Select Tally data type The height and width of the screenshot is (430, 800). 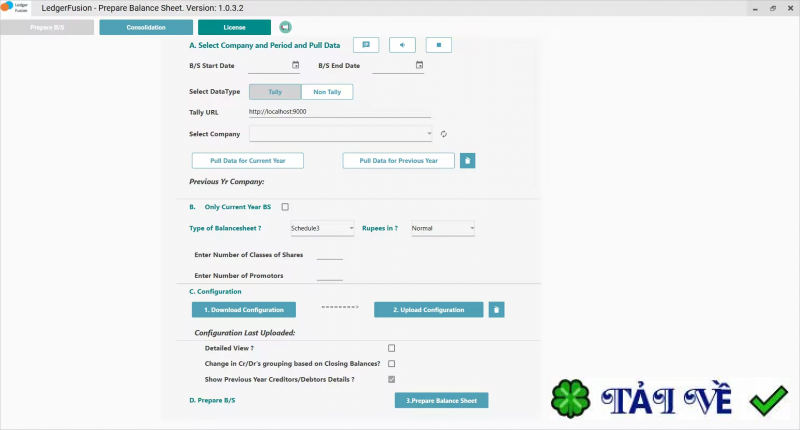point(275,92)
